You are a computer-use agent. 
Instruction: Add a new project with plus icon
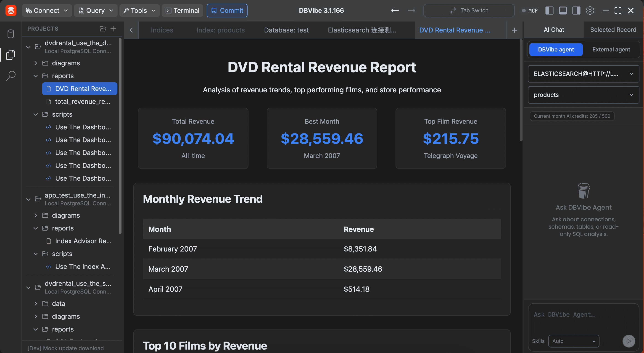[113, 29]
